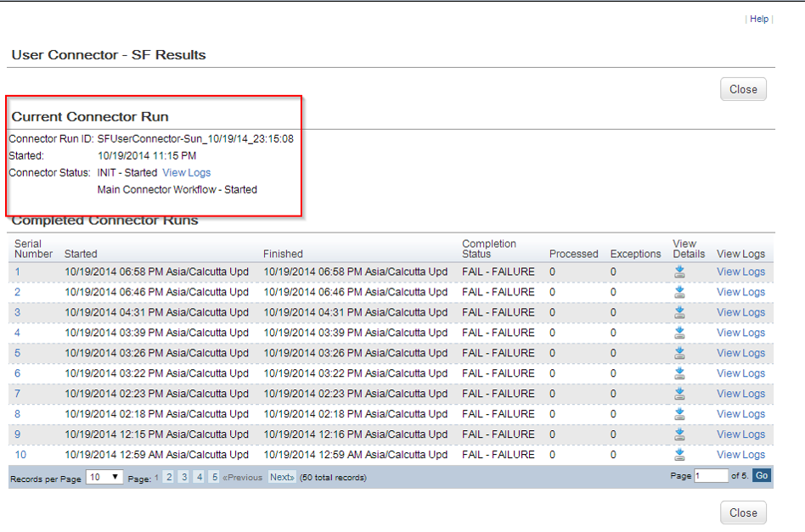Open serial number 6 link
This screenshot has height=532, width=805.
[x=18, y=373]
